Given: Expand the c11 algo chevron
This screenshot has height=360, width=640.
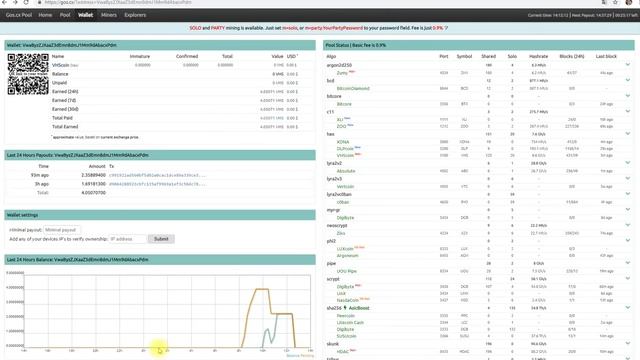Looking at the screenshot, I should tap(628, 111).
